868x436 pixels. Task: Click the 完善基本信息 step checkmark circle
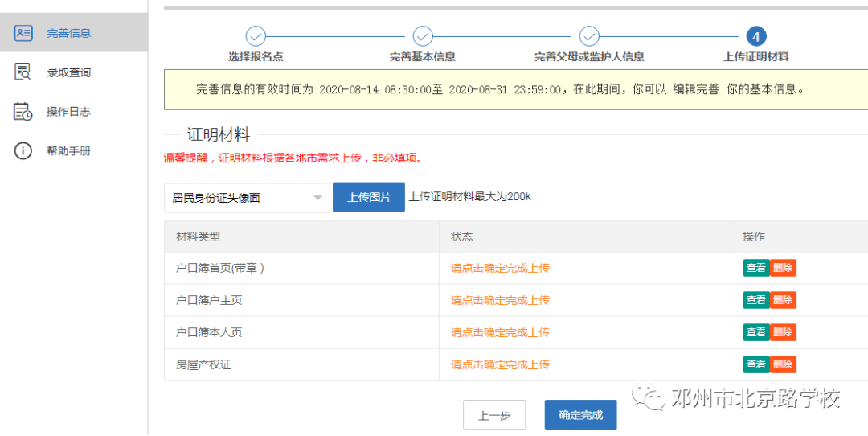[423, 36]
